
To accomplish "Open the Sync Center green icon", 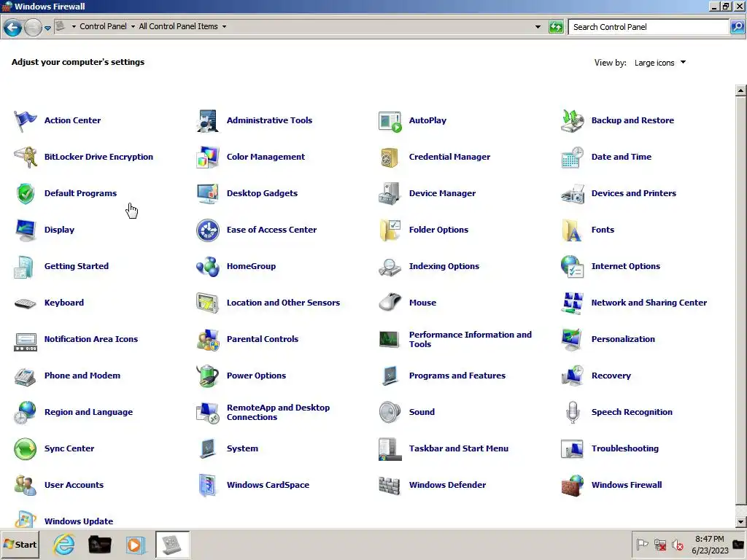I will tap(26, 448).
